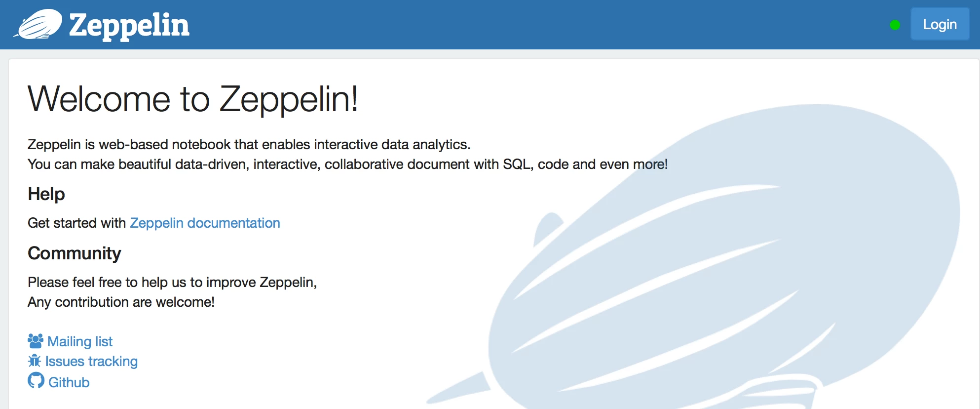Open the Github text link
The width and height of the screenshot is (980, 409).
click(x=69, y=382)
